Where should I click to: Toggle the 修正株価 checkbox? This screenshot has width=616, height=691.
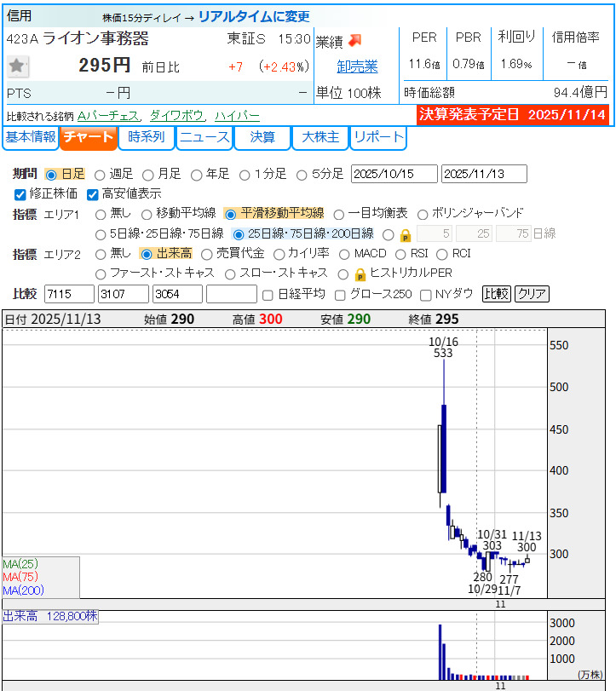[x=20, y=194]
